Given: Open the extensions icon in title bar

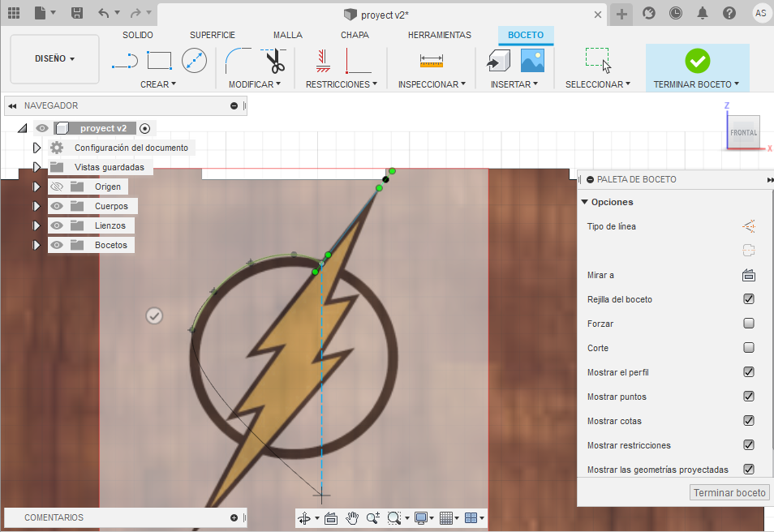Looking at the screenshot, I should click(648, 13).
